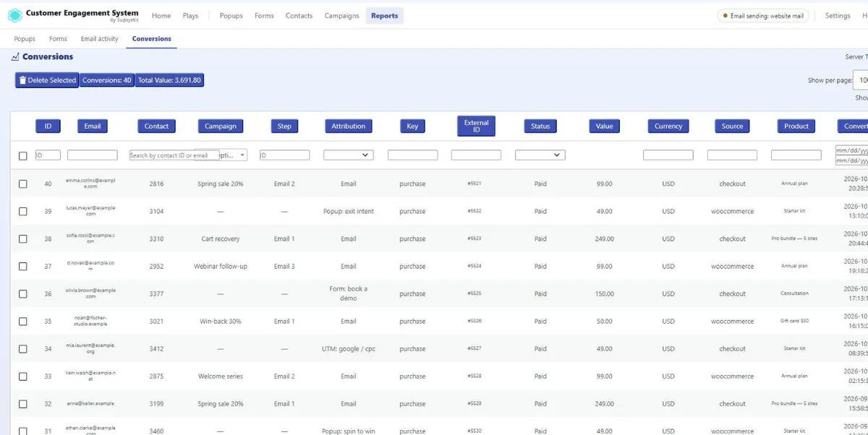
Task: Sort by the Attribution column header
Action: click(349, 126)
